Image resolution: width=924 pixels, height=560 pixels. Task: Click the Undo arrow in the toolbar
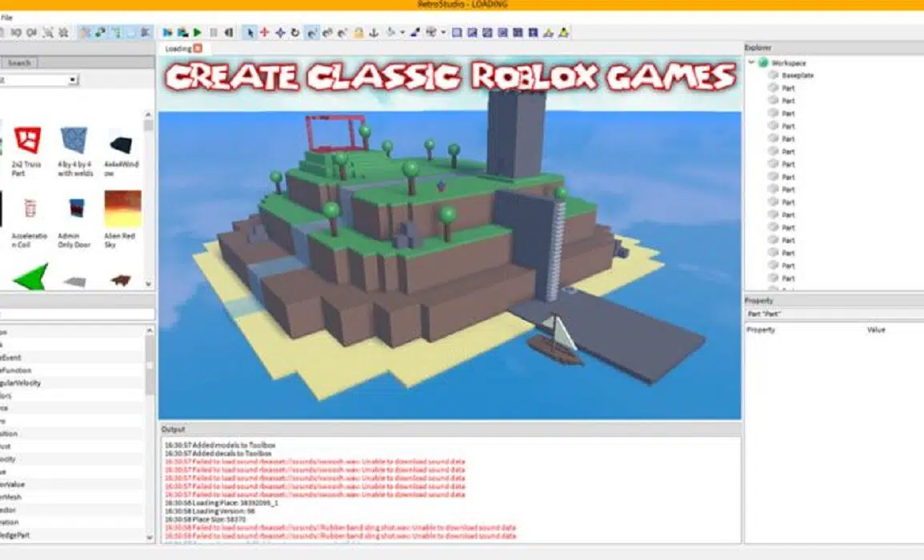tap(17, 33)
